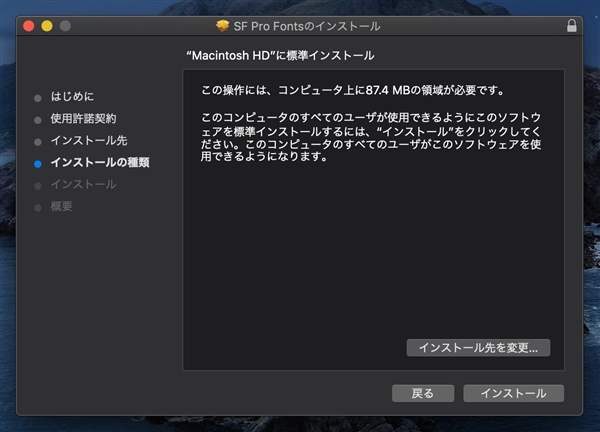
Task: Click the blue bullet for インストールの種類
Action: pos(38,164)
